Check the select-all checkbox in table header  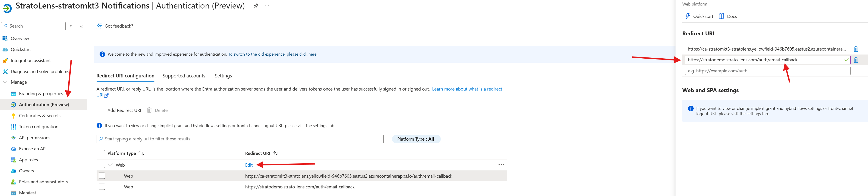pyautogui.click(x=102, y=153)
